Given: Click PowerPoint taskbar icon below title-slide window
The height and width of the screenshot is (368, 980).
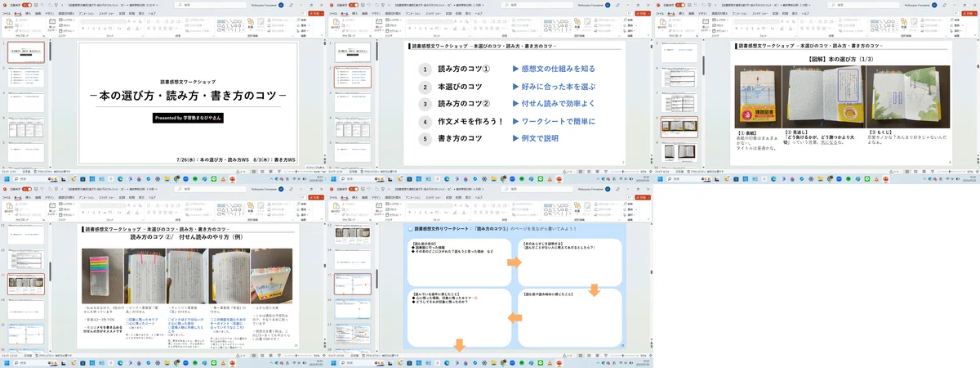Looking at the screenshot, I should (x=232, y=179).
